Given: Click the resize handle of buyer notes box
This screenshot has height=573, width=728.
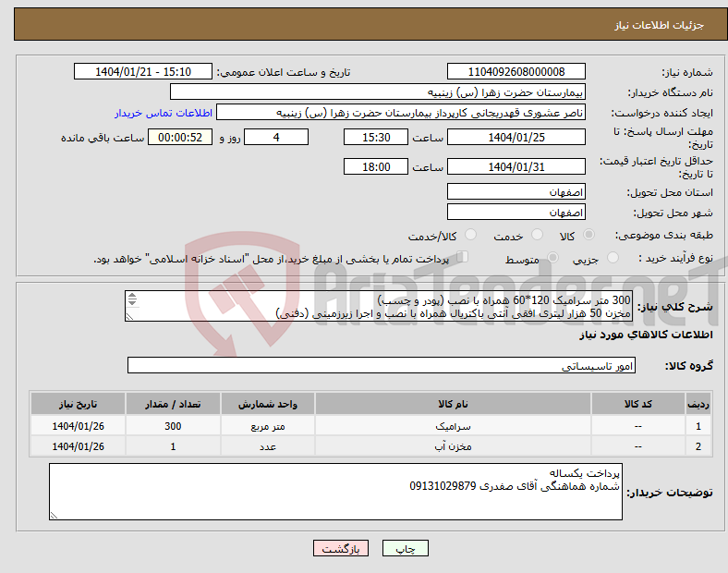Looking at the screenshot, I should click(x=54, y=516).
